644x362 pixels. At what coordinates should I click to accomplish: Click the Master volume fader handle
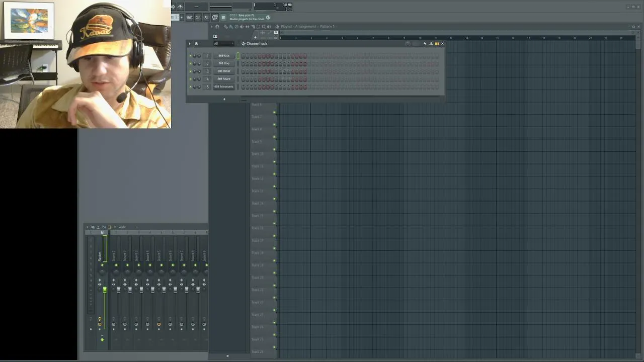(105, 290)
